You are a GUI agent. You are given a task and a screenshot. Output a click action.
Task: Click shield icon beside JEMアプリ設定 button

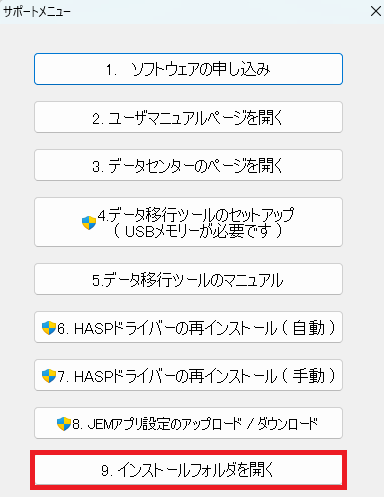64,424
